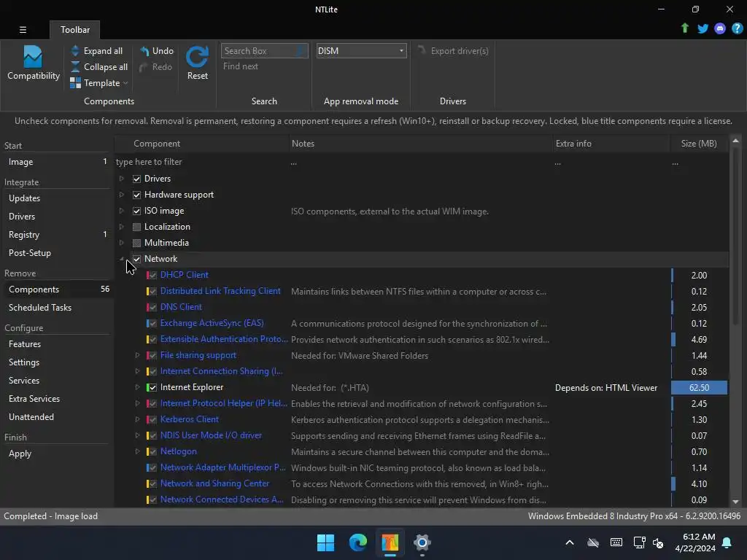The width and height of the screenshot is (747, 560).
Task: Open the Registry page
Action: click(x=57, y=234)
